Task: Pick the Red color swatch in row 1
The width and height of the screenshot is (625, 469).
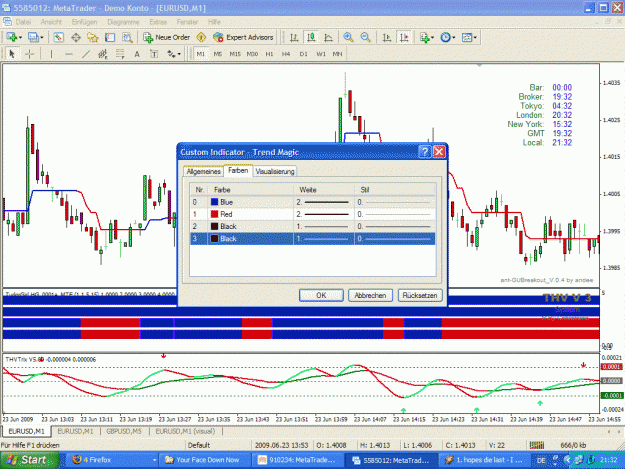Action: pos(214,214)
